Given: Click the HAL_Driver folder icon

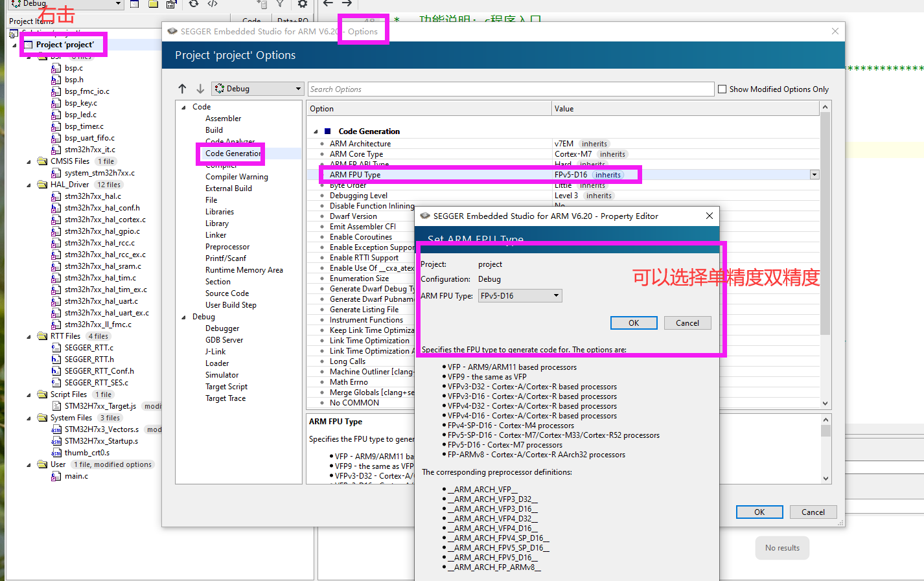Looking at the screenshot, I should click(x=43, y=185).
